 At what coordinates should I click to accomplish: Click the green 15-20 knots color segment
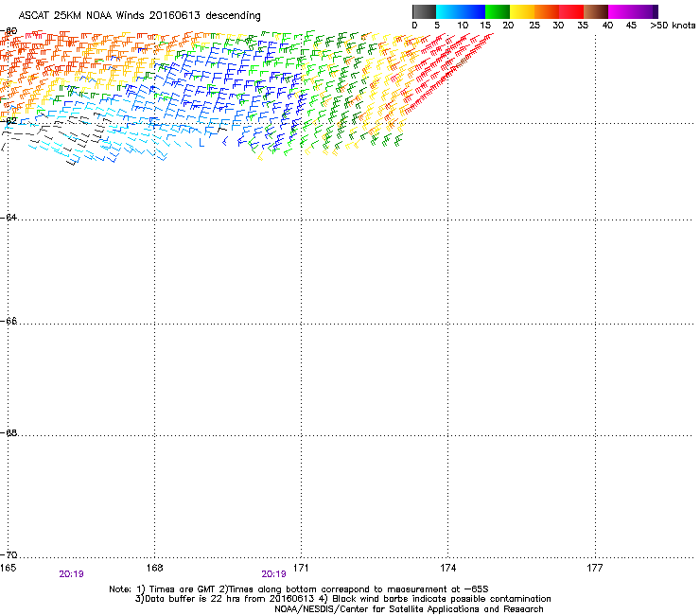click(x=498, y=11)
